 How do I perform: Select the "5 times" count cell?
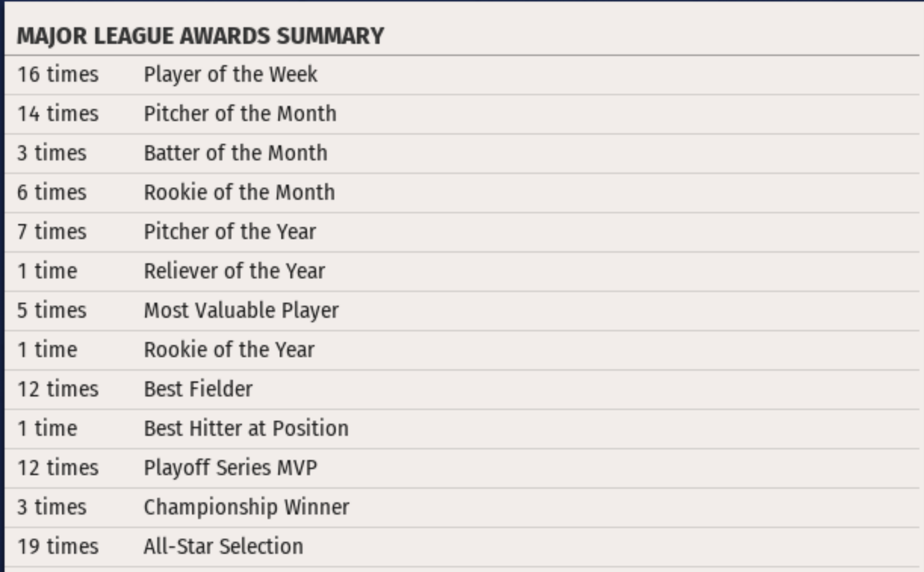(51, 310)
